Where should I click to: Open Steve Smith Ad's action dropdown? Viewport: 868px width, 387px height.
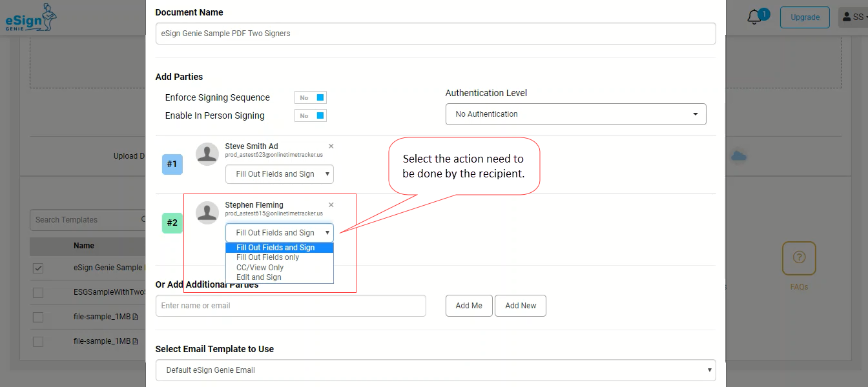pos(280,174)
